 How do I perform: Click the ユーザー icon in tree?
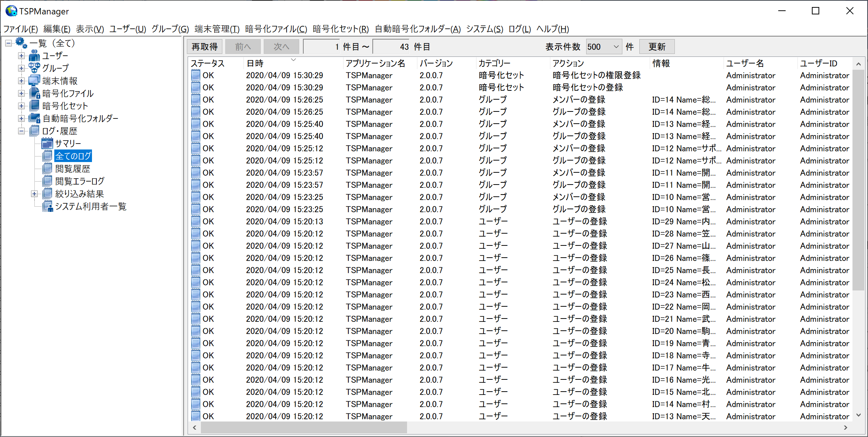[34, 56]
